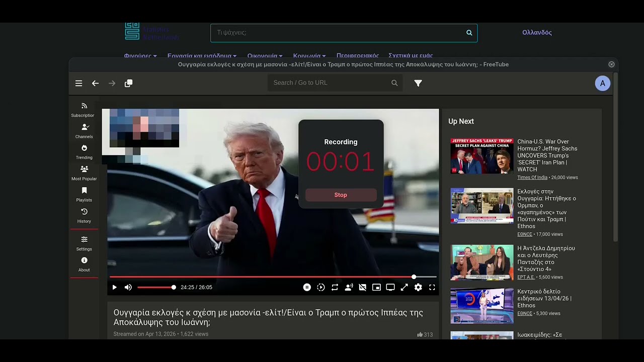Image resolution: width=644 pixels, height=362 pixels.
Task: Play the video with the play button
Action: click(x=114, y=288)
